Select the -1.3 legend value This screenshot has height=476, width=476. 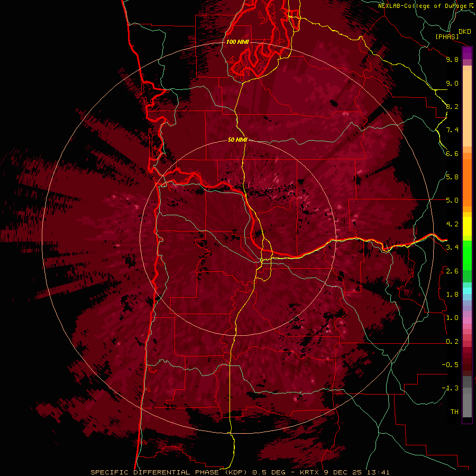(450, 388)
